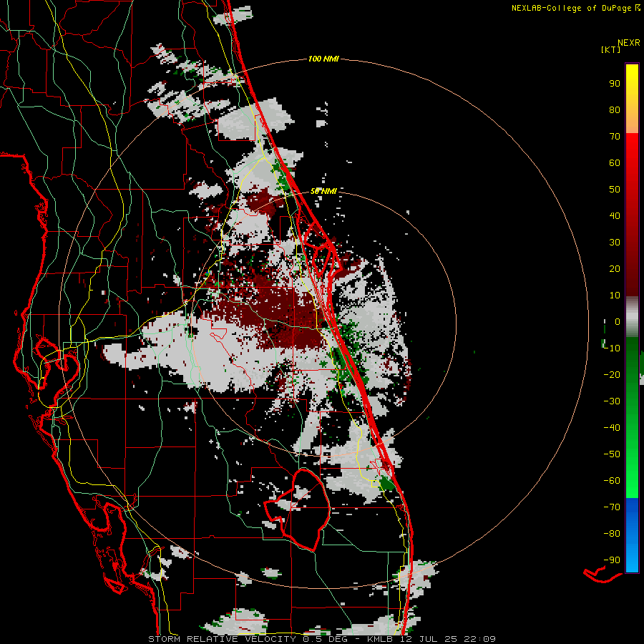Select the 50 NMI range ring label
The image size is (644, 644).
point(323,191)
